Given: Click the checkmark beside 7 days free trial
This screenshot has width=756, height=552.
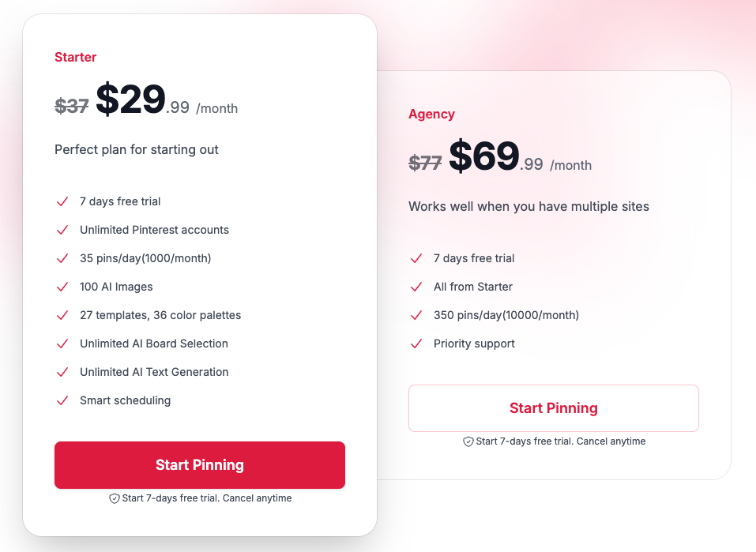Looking at the screenshot, I should pos(62,201).
